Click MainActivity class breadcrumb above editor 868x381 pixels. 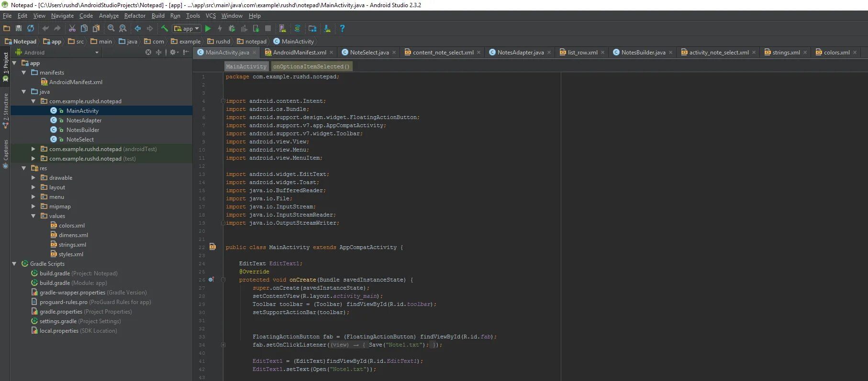coord(246,66)
